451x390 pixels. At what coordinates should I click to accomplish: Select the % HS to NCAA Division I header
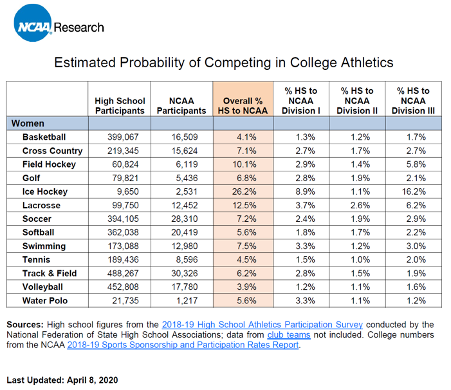[x=301, y=101]
